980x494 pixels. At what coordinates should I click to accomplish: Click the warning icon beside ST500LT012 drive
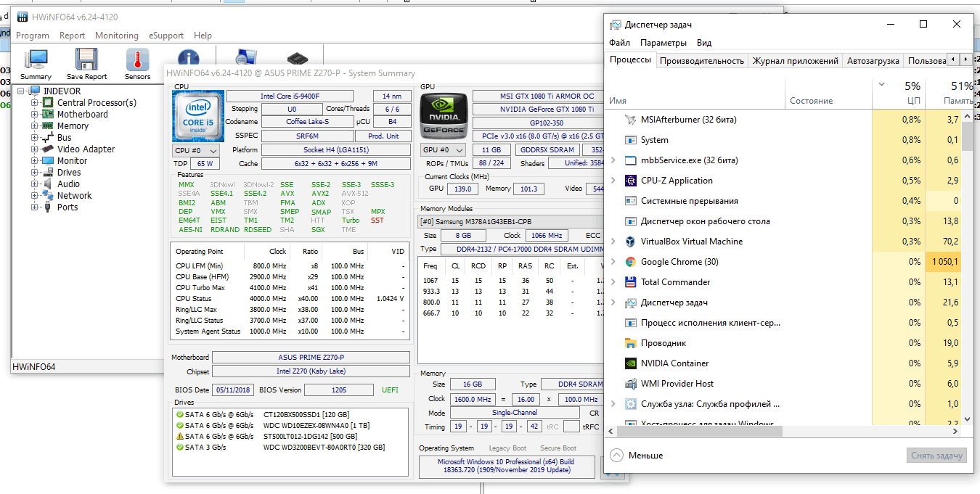pyautogui.click(x=179, y=436)
